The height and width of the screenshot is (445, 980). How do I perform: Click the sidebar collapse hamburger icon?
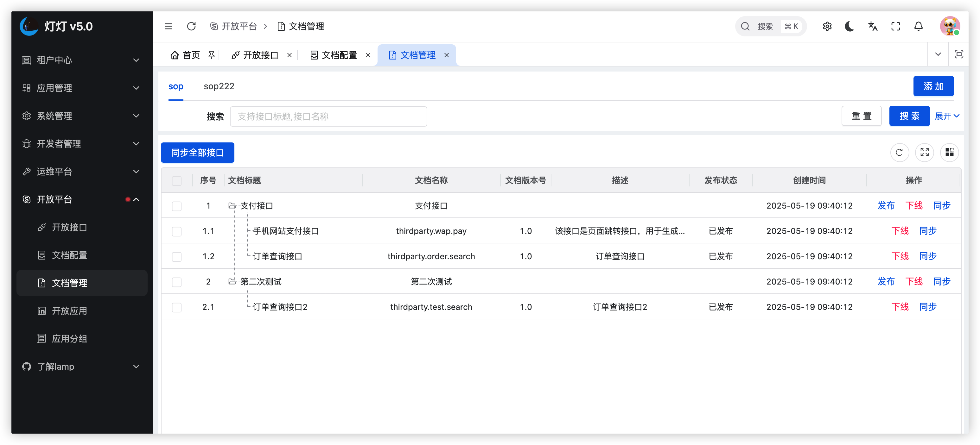tap(168, 26)
